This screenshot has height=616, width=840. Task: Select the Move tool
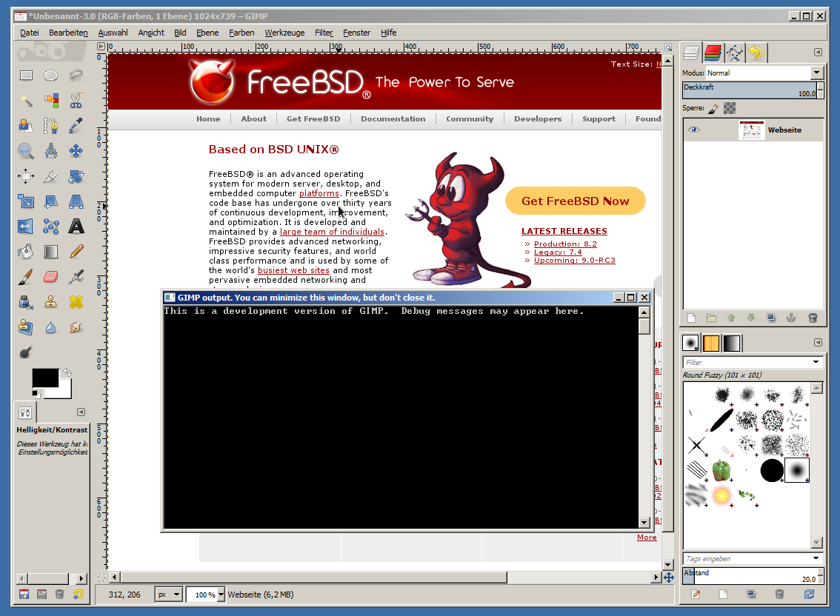[76, 150]
